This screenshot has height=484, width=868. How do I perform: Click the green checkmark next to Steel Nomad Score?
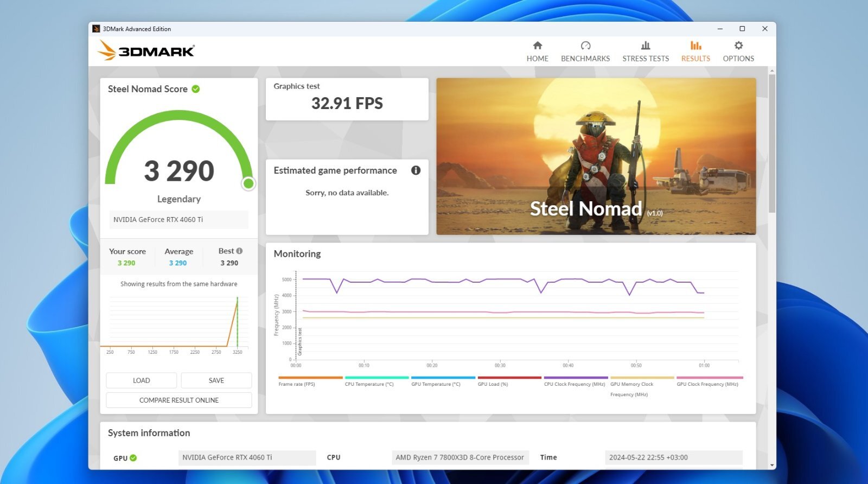tap(196, 89)
